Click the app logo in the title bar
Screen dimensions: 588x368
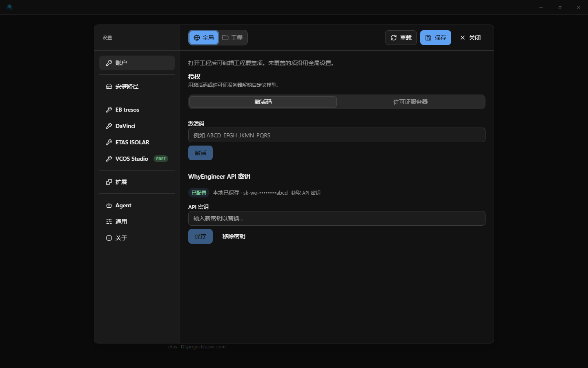9,7
